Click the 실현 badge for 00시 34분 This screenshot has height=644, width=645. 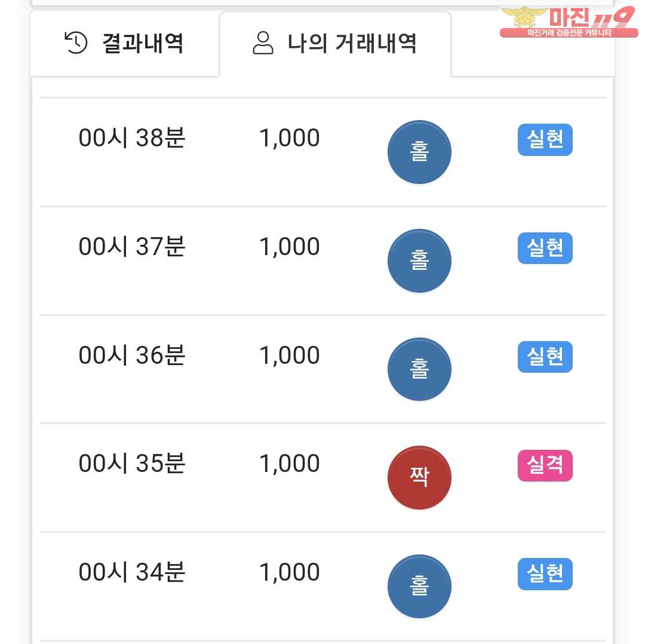[545, 574]
